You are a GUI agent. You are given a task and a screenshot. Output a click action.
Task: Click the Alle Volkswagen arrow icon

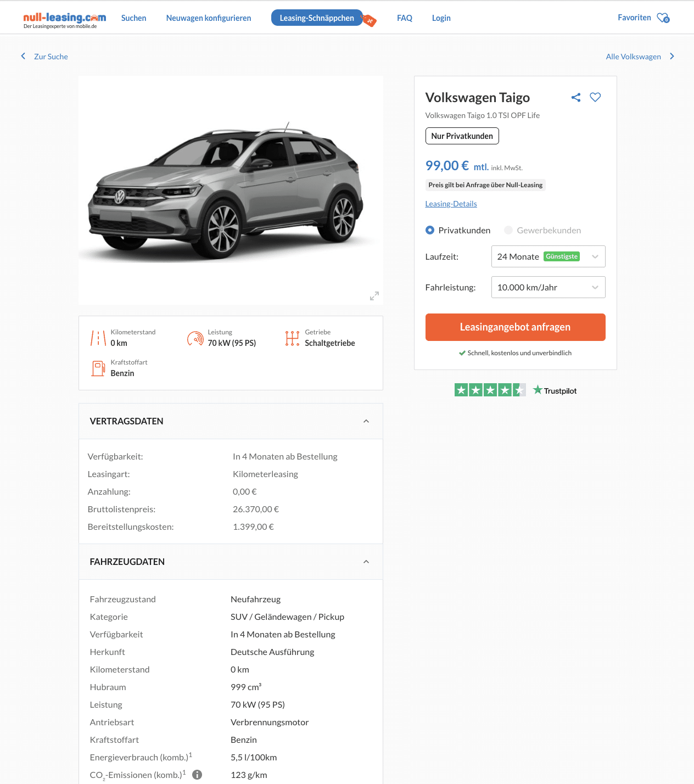pyautogui.click(x=671, y=56)
